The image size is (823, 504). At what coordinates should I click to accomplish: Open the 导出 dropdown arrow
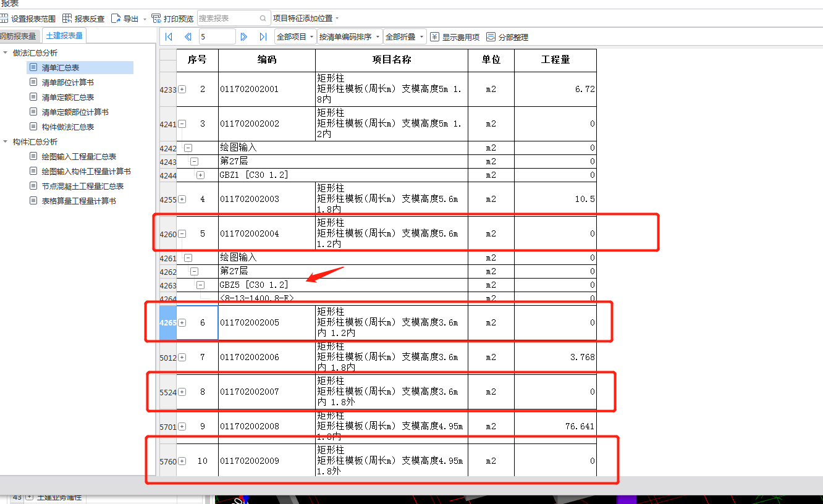pyautogui.click(x=145, y=19)
